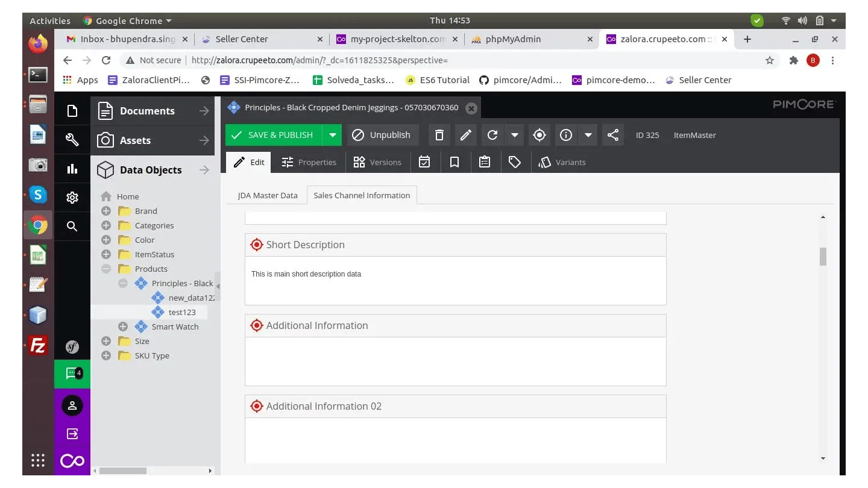Select test123 object in the tree

pyautogui.click(x=181, y=312)
